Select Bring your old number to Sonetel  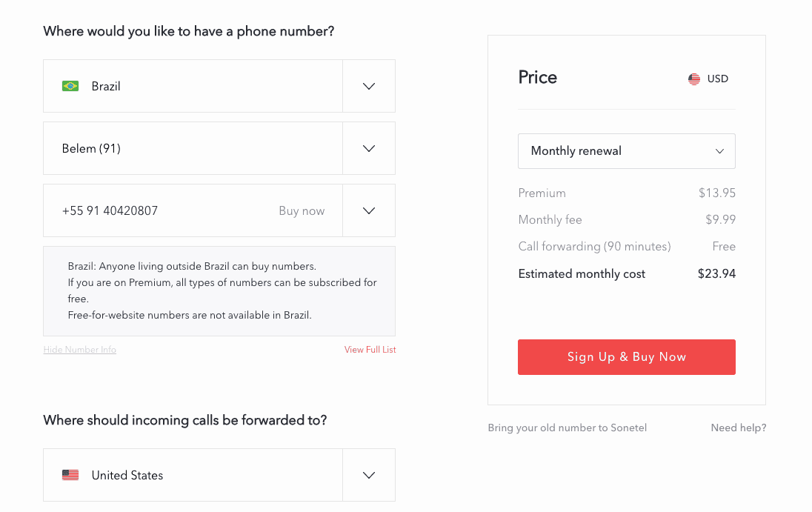click(x=567, y=428)
